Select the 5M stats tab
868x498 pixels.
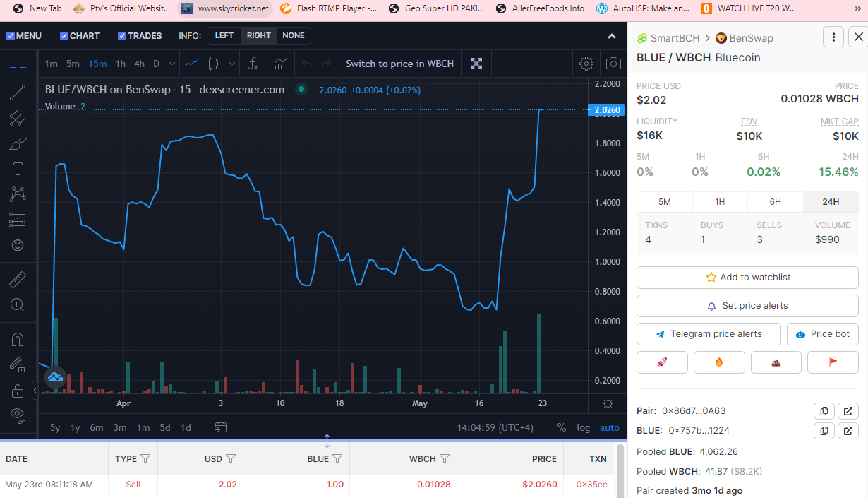coord(664,202)
